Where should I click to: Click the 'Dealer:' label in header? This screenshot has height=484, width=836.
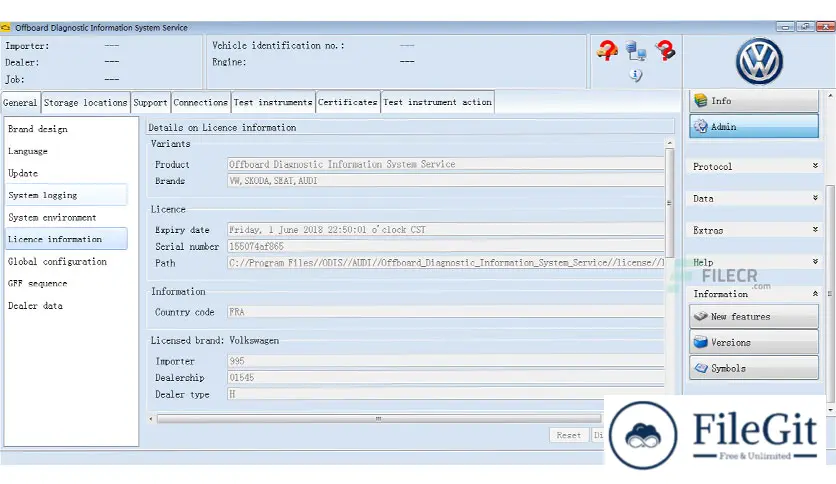pyautogui.click(x=22, y=62)
